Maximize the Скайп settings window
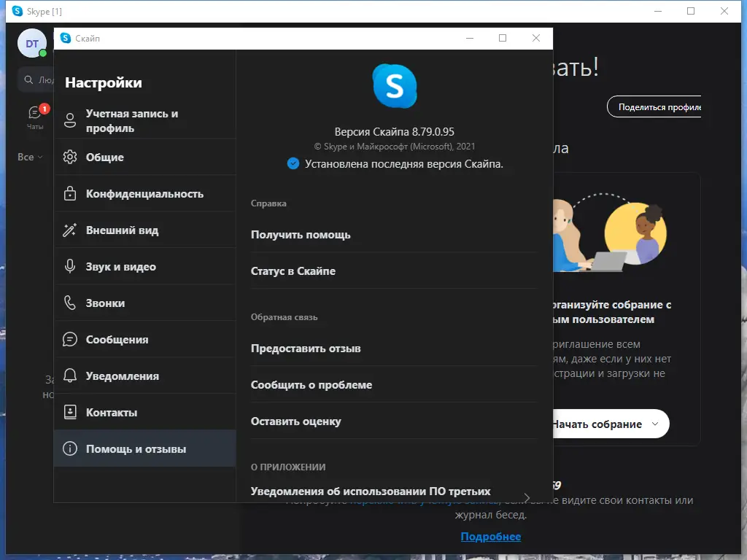The width and height of the screenshot is (747, 560). (x=503, y=38)
